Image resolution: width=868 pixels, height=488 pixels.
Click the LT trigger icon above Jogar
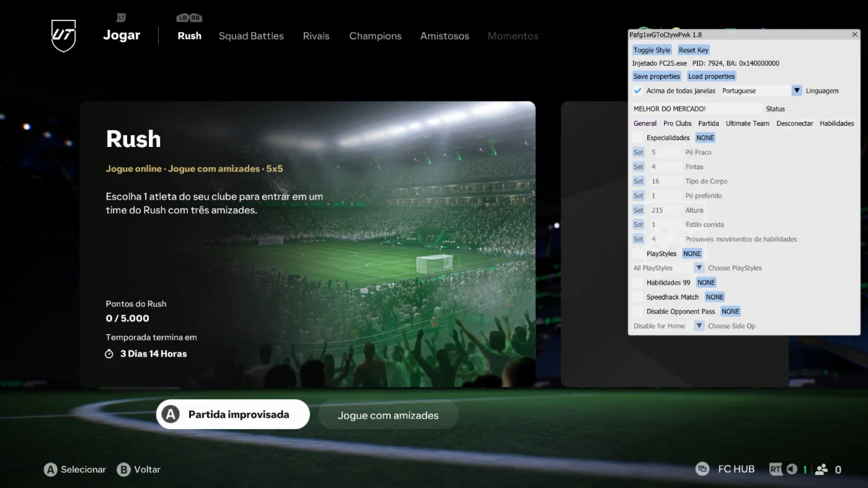pyautogui.click(x=121, y=17)
